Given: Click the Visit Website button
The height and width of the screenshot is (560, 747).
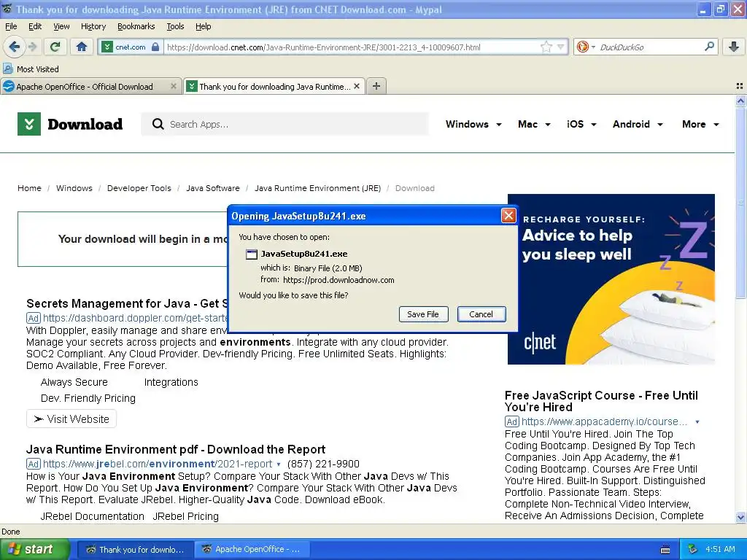Looking at the screenshot, I should (x=71, y=419).
